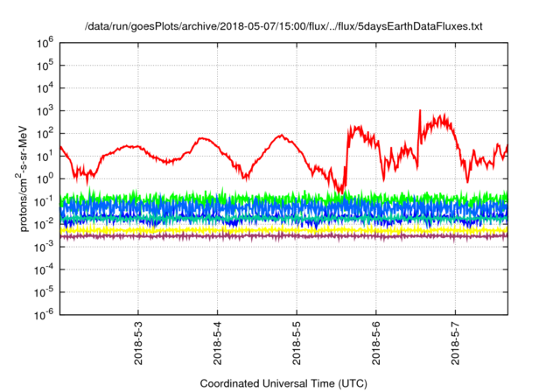The image size is (560, 392).
Task: Click the y-axis label 10^4
Action: click(45, 88)
